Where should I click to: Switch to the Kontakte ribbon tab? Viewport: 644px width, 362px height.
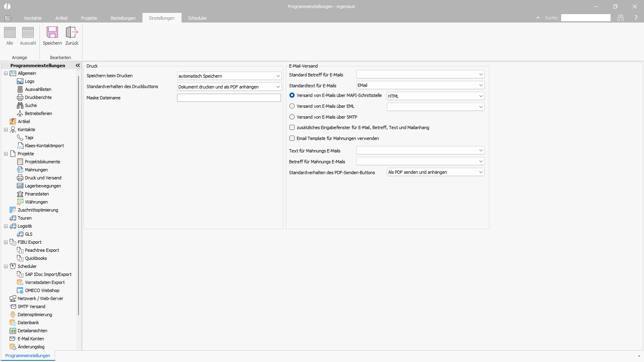(33, 18)
